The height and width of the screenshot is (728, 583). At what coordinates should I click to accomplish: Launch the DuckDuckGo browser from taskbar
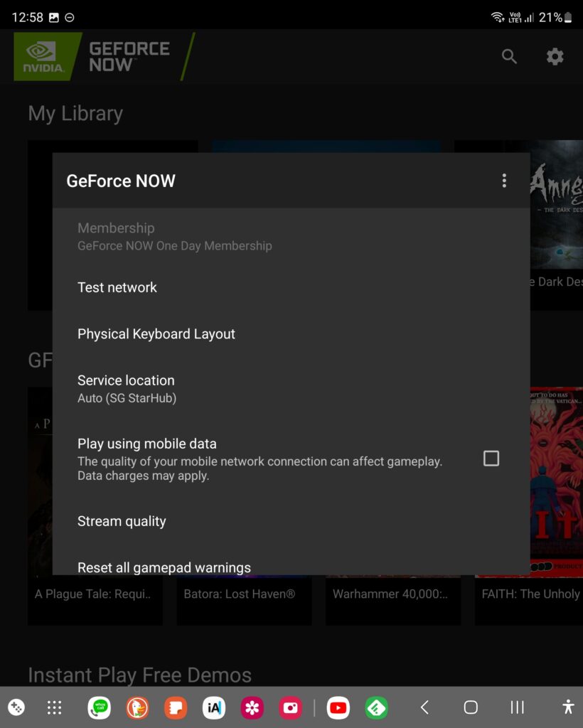point(137,707)
